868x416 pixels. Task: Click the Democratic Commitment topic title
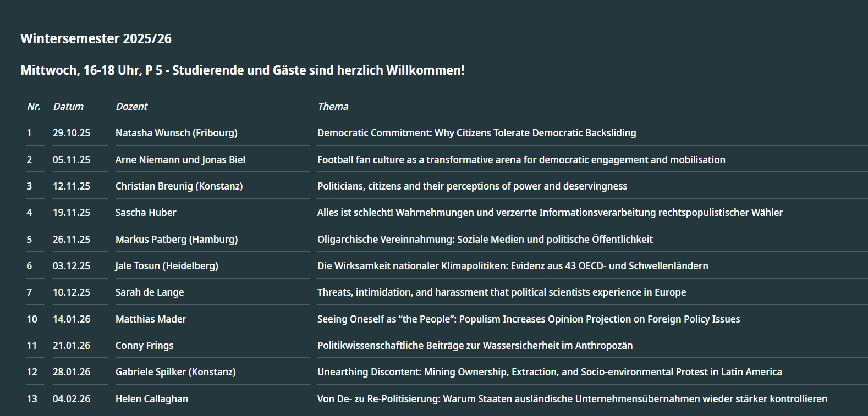point(476,133)
